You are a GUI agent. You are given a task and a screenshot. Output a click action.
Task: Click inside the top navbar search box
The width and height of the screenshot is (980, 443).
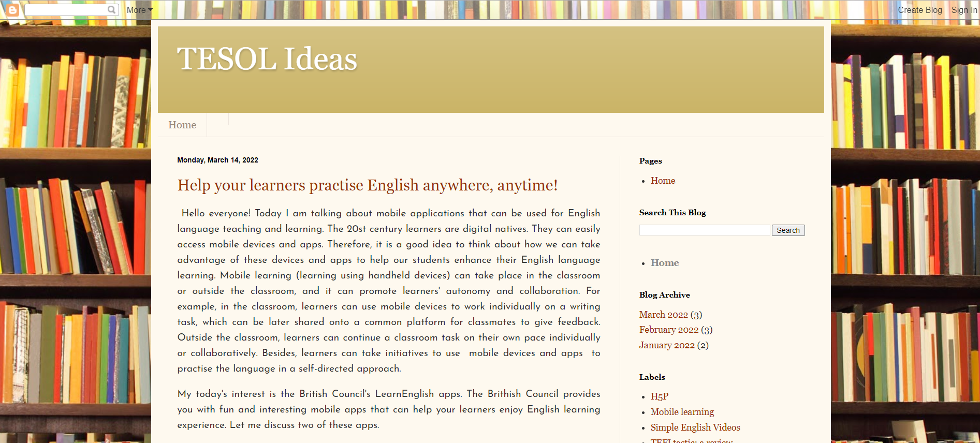pyautogui.click(x=66, y=10)
